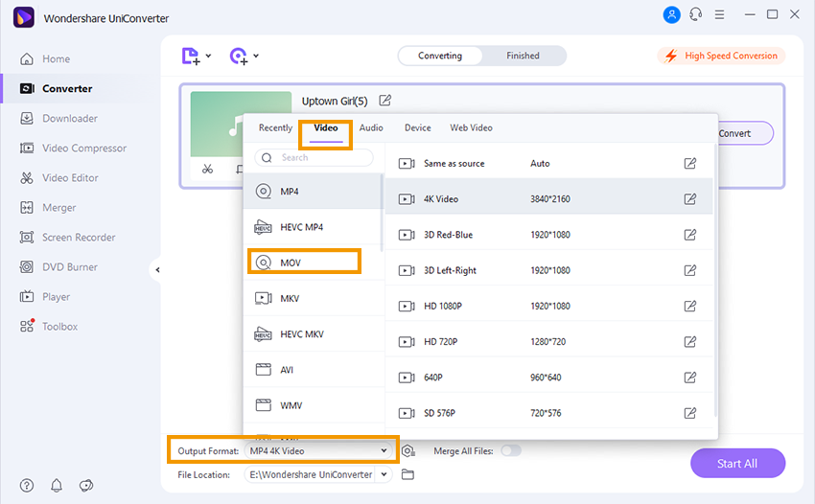This screenshot has width=815, height=504.
Task: Choose HD 720P resolution
Action: (548, 341)
